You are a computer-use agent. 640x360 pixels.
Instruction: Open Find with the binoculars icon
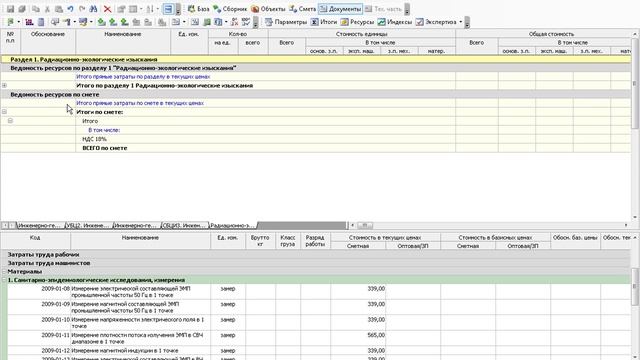[x=93, y=9]
